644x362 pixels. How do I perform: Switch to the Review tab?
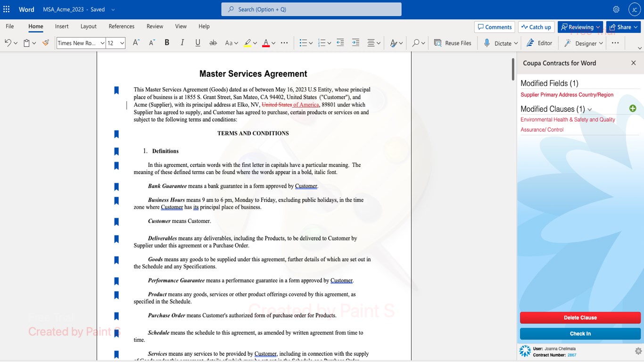tap(155, 26)
